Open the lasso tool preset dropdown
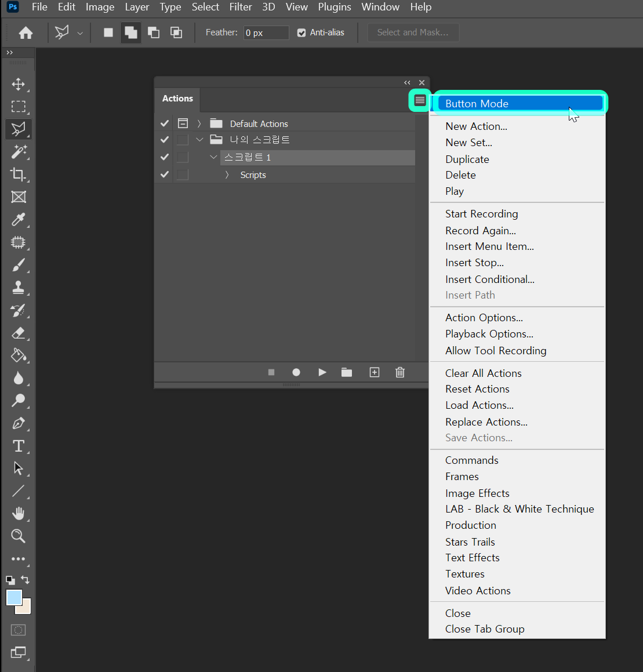The width and height of the screenshot is (643, 672). coord(80,33)
